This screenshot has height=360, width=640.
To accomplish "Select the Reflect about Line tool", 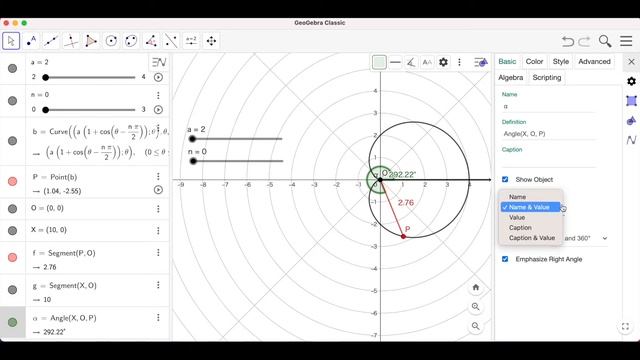I will click(171, 41).
